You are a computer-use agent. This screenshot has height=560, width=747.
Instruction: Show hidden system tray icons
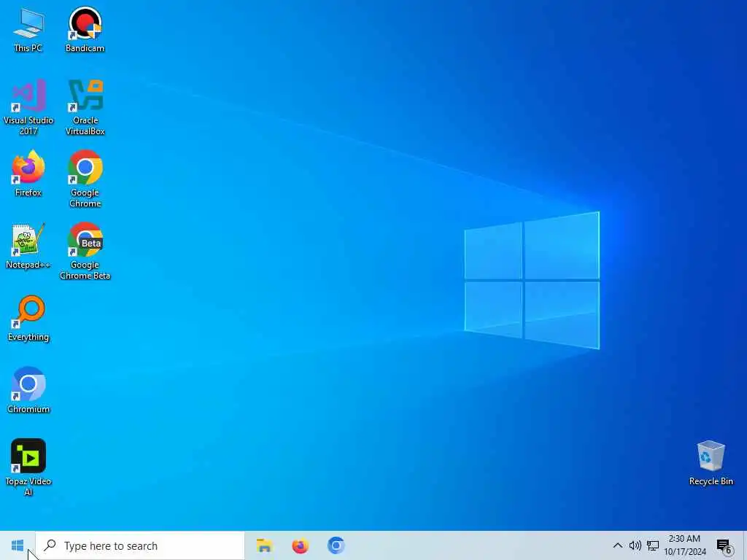pos(617,545)
